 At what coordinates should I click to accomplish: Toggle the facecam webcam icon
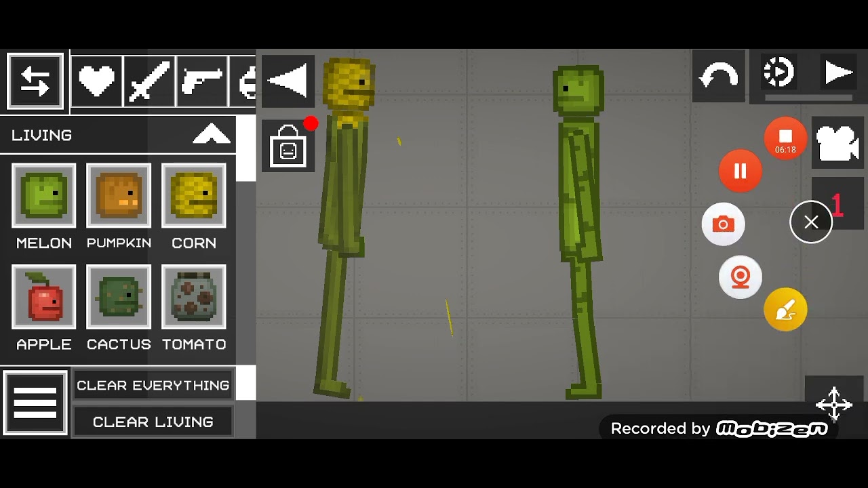(x=741, y=277)
